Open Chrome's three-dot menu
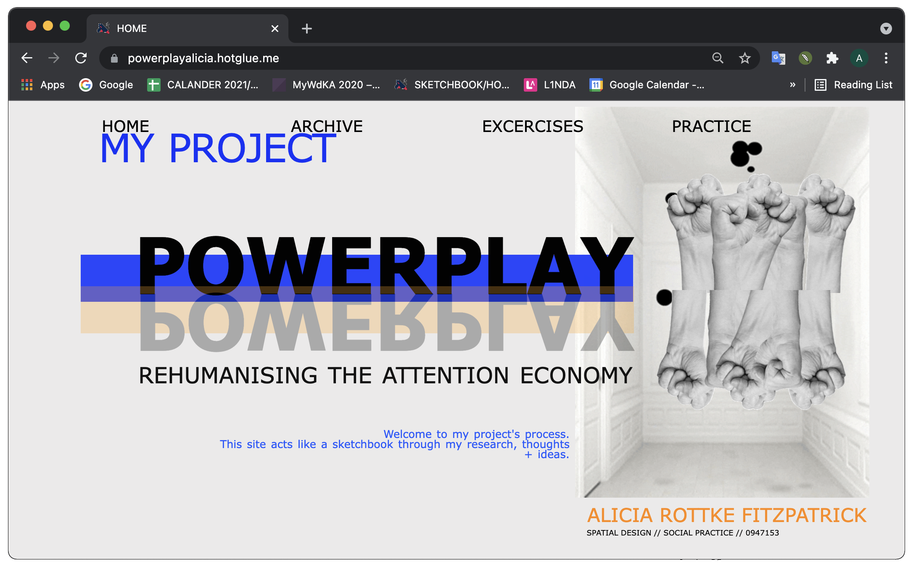 tap(886, 58)
